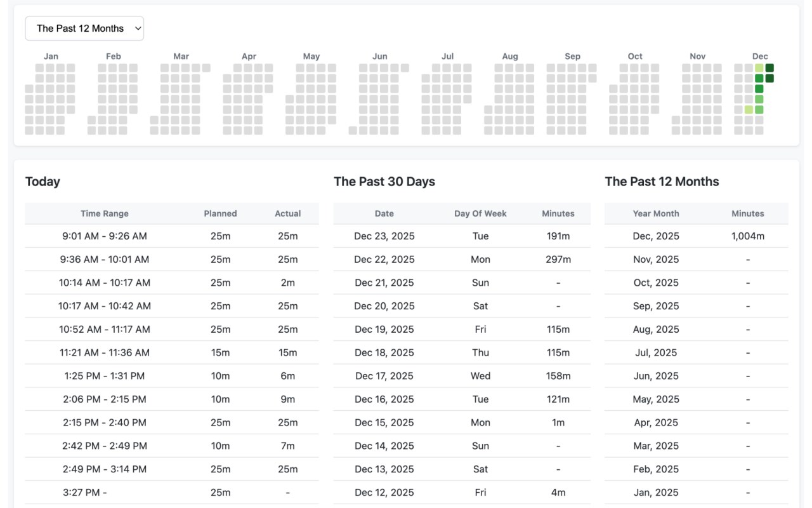Click the lower dark green December heatmap cell
Image resolution: width=812 pixels, height=508 pixels.
coord(769,79)
